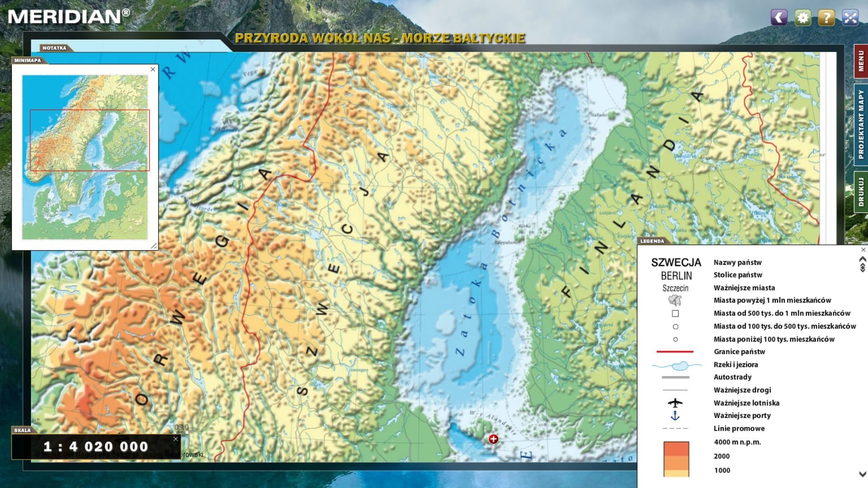Close the MINIMAPA panel
The image size is (868, 488).
pyautogui.click(x=153, y=69)
